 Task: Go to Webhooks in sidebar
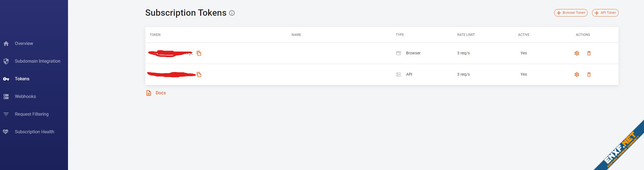25,97
